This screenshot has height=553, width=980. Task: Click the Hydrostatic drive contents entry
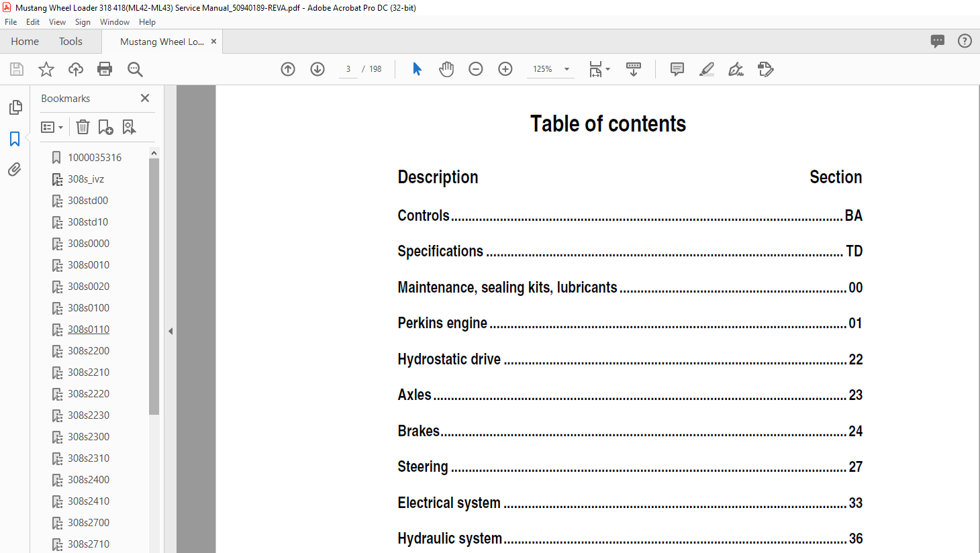630,359
